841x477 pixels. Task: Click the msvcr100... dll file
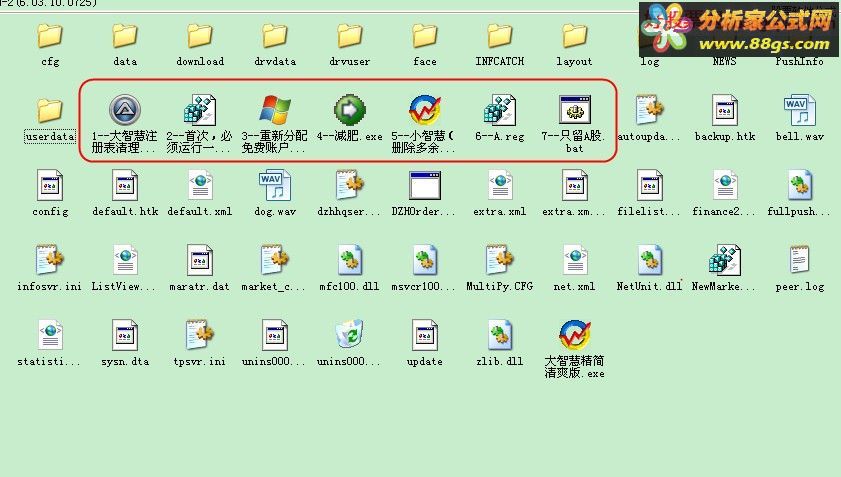click(425, 260)
